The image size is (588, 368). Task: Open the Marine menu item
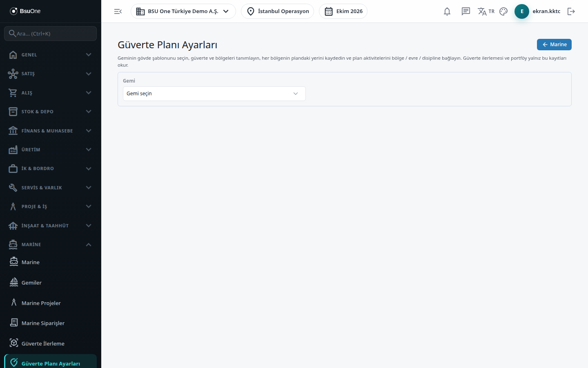coord(51,262)
